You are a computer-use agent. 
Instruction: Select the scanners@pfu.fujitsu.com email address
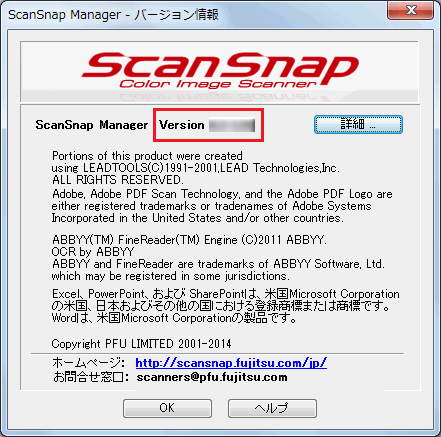click(212, 377)
